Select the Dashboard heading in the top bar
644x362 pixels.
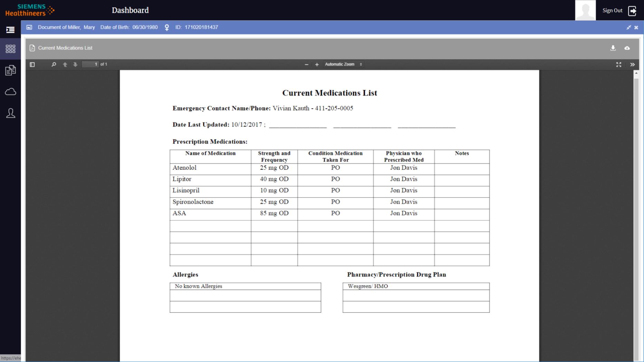coord(130,10)
